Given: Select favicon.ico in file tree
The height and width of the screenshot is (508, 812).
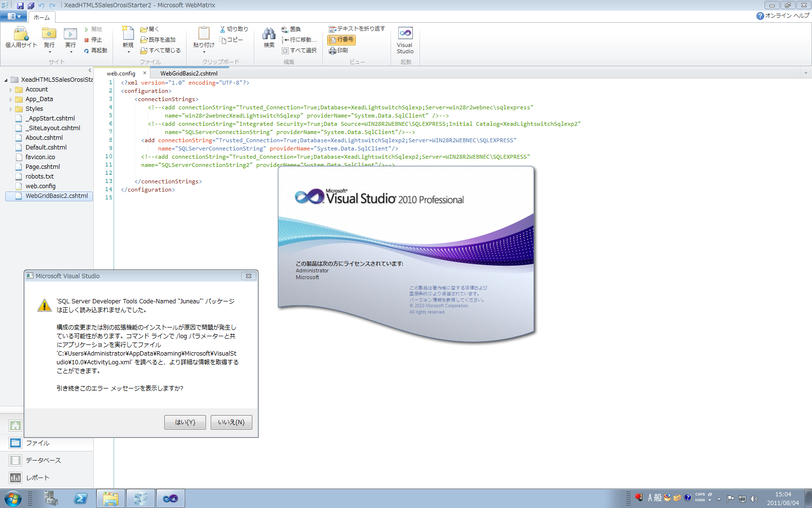Looking at the screenshot, I should [40, 157].
